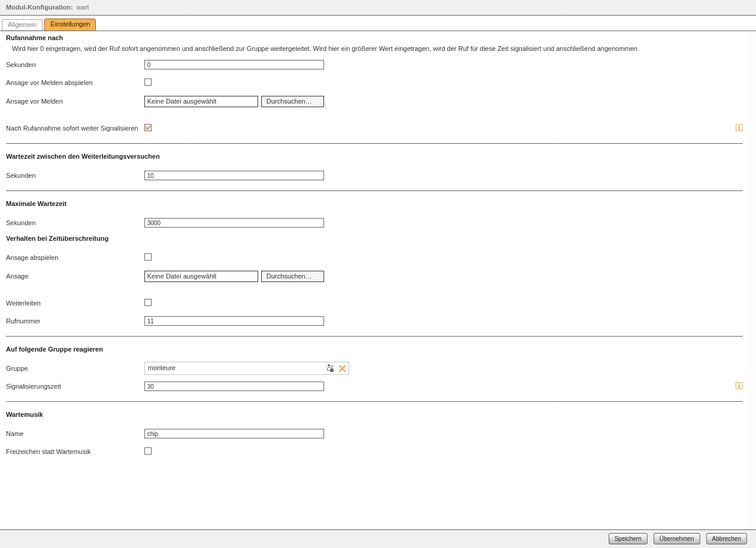Viewport: 756px width, 548px height.
Task: Enable Ansage abspielen bei Zeitüberschreitung
Action: 147,256
